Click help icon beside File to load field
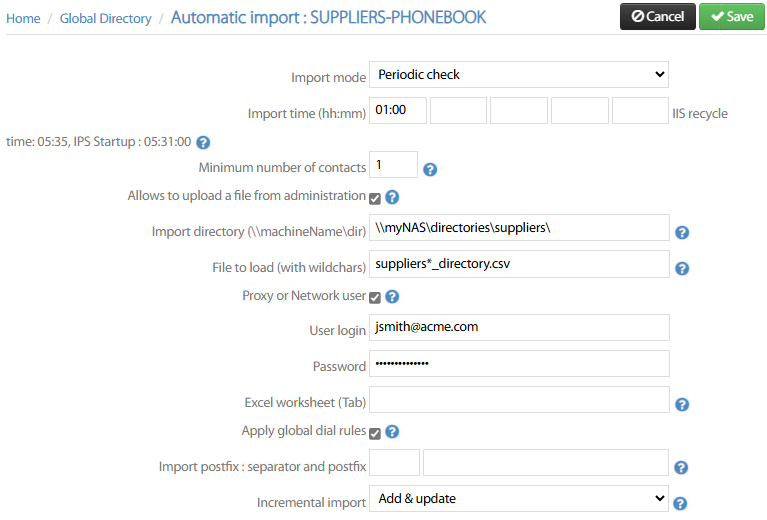 [x=682, y=268]
